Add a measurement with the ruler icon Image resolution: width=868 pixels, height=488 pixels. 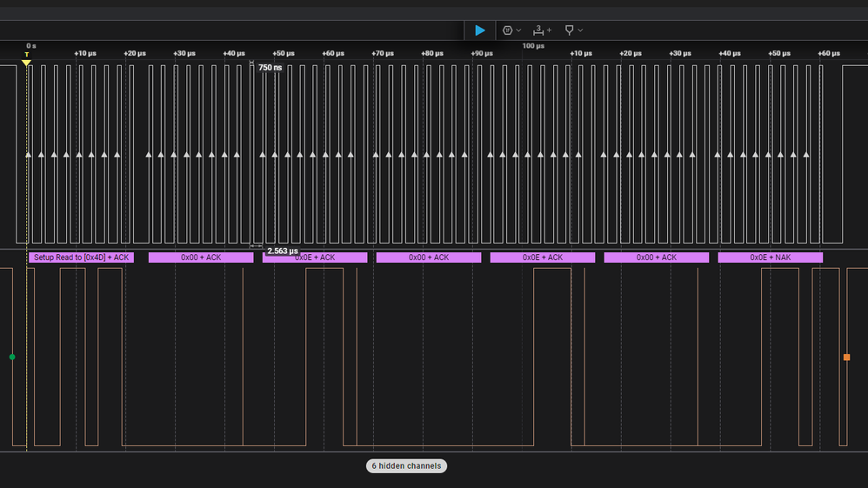click(x=540, y=30)
